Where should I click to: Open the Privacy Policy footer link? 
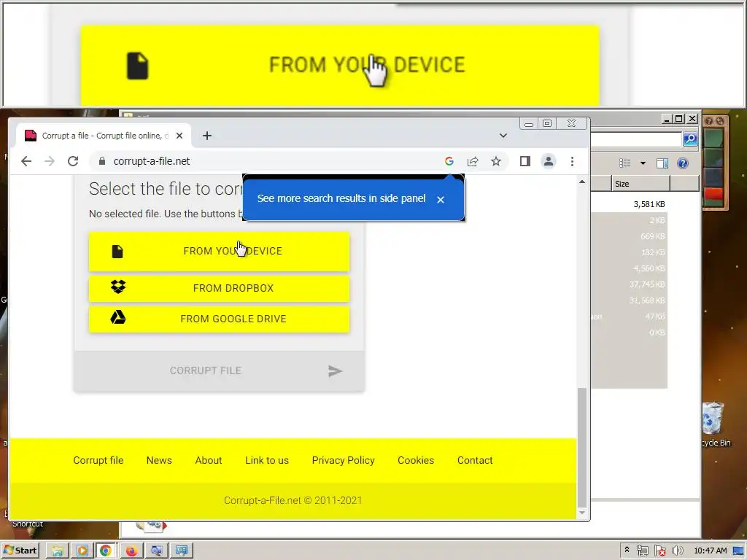click(x=343, y=461)
